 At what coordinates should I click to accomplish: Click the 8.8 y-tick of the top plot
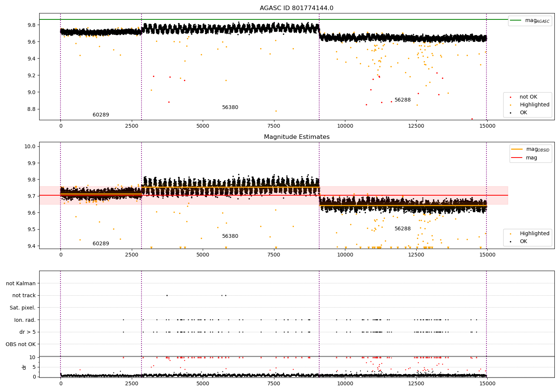(x=31, y=109)
